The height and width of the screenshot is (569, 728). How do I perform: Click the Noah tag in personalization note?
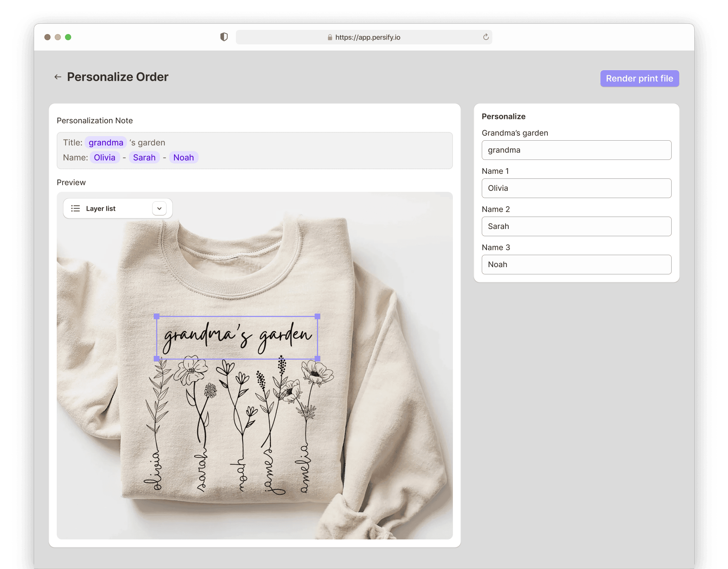(x=184, y=157)
